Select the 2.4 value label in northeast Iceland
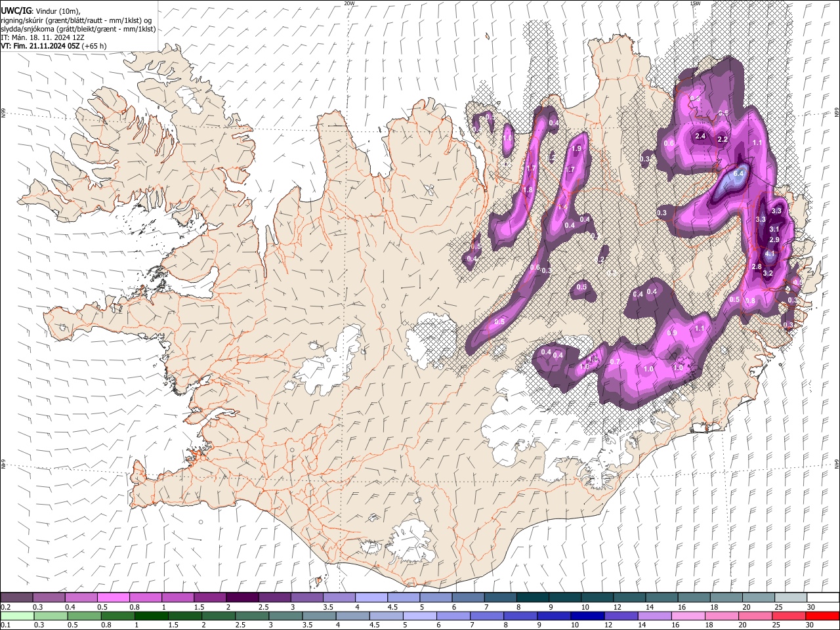This screenshot has width=840, height=630. tap(700, 136)
